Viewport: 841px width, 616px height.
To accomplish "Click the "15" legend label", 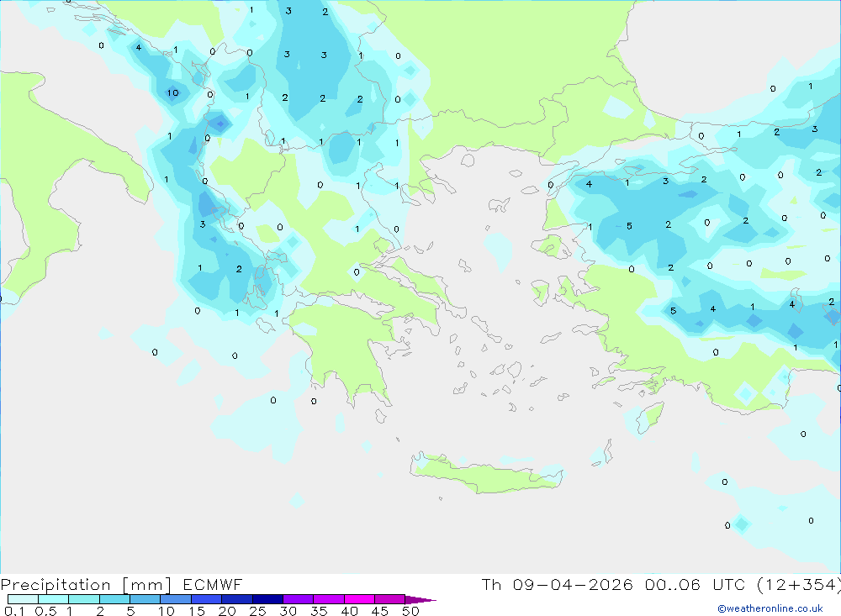I will (197, 611).
